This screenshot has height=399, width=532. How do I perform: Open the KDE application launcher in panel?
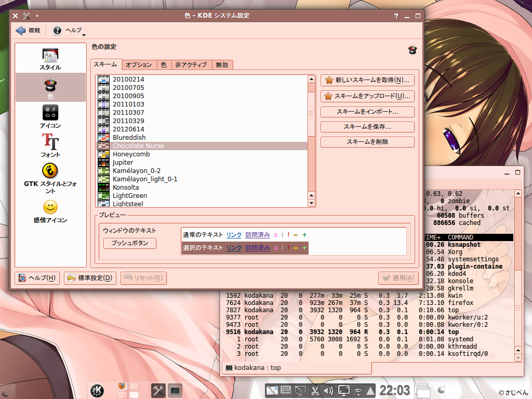click(x=97, y=391)
